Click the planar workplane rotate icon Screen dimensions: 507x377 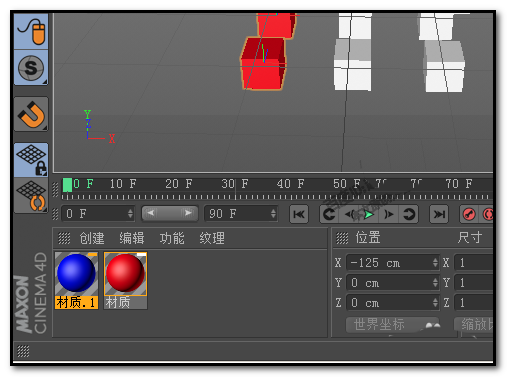[31, 196]
